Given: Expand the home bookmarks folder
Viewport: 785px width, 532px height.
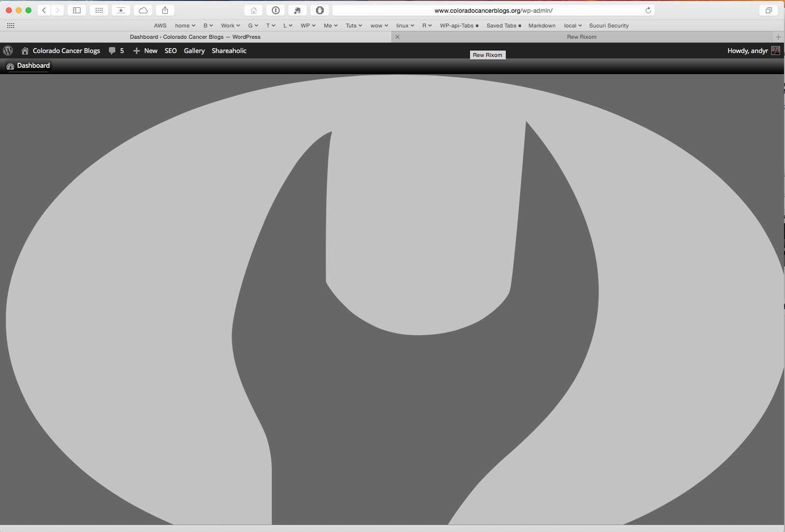Looking at the screenshot, I should point(185,26).
